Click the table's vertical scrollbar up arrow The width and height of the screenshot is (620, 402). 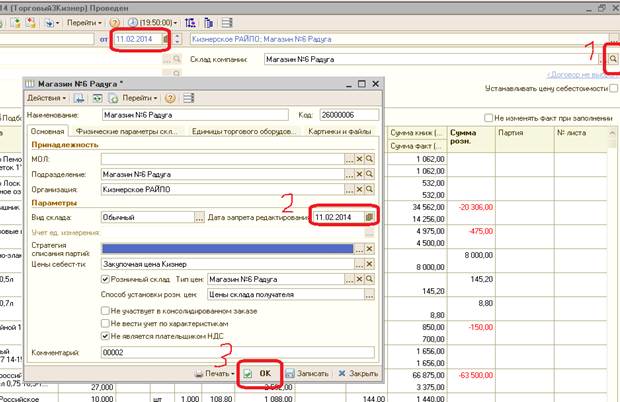point(612,133)
